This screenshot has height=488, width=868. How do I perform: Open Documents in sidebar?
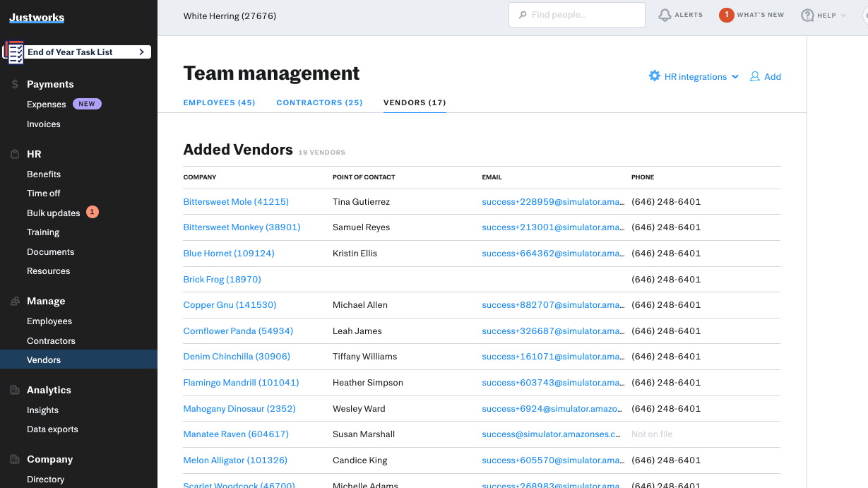tap(51, 251)
